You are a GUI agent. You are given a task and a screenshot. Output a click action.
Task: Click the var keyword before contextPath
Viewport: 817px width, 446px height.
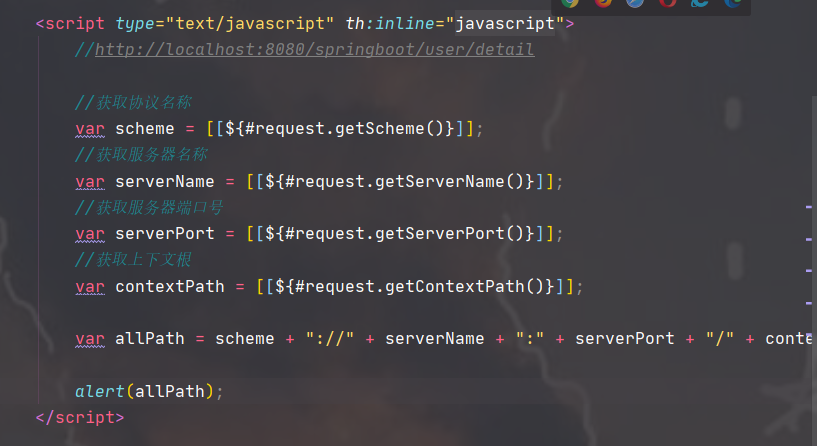click(90, 287)
